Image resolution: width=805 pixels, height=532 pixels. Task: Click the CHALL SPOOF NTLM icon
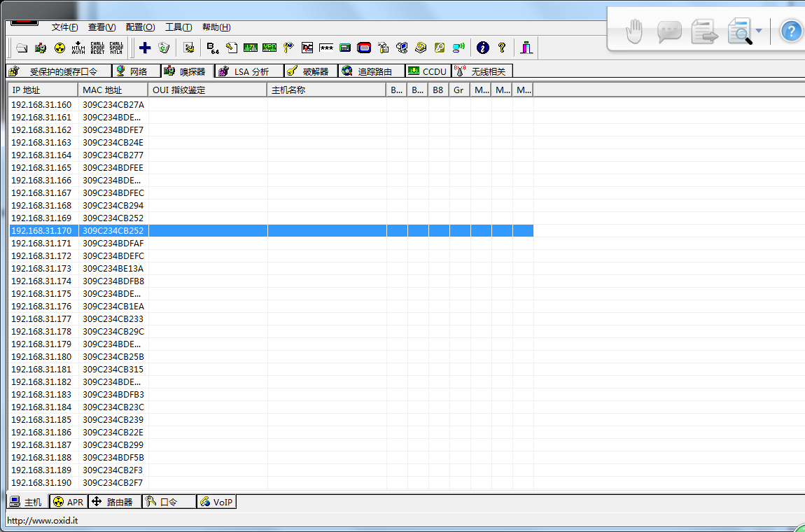click(116, 48)
